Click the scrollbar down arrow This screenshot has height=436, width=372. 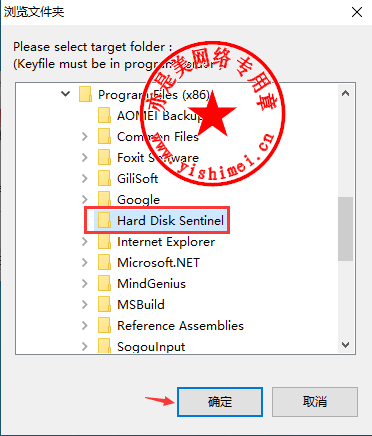[x=346, y=345]
